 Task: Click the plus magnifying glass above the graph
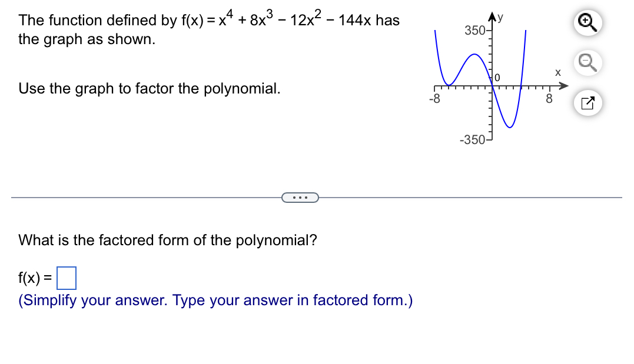click(x=587, y=22)
